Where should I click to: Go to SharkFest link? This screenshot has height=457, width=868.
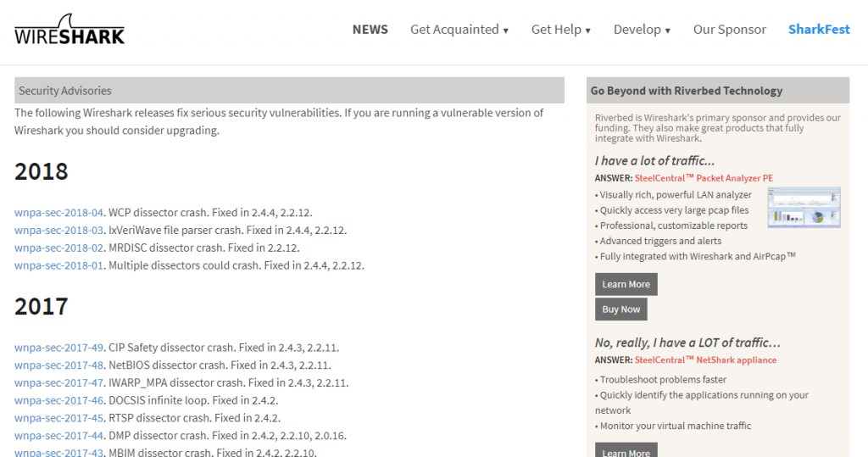(x=819, y=30)
